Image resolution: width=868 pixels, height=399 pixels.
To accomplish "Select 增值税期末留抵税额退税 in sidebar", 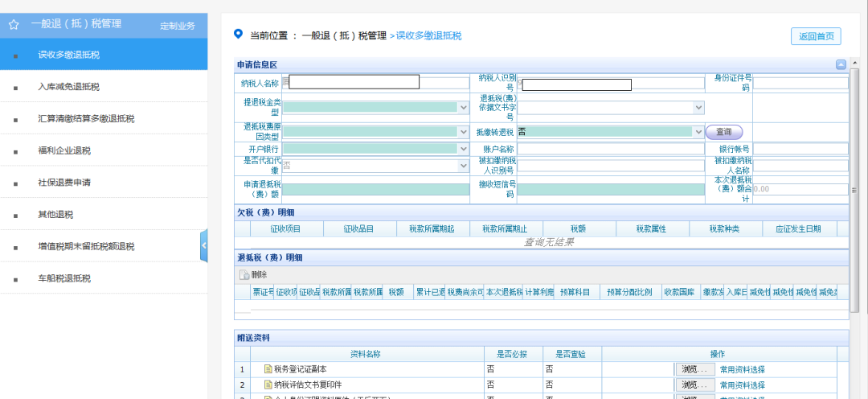I will [x=104, y=247].
